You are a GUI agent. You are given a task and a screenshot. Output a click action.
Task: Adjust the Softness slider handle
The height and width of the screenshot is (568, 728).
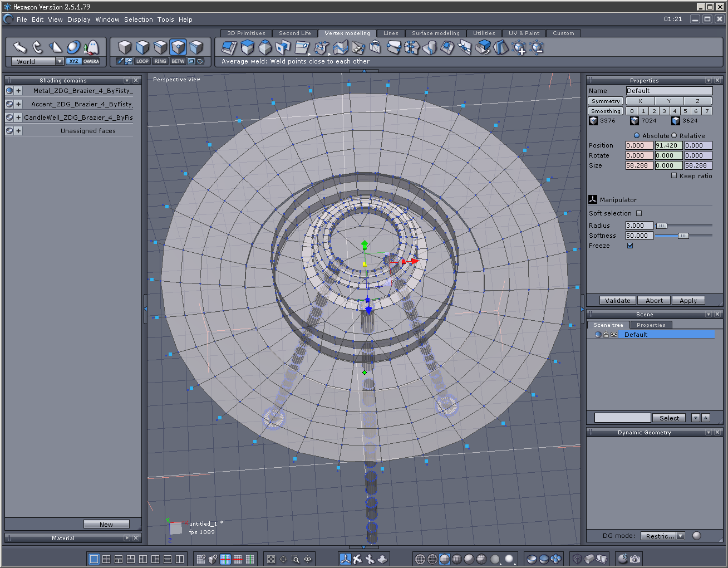[683, 236]
